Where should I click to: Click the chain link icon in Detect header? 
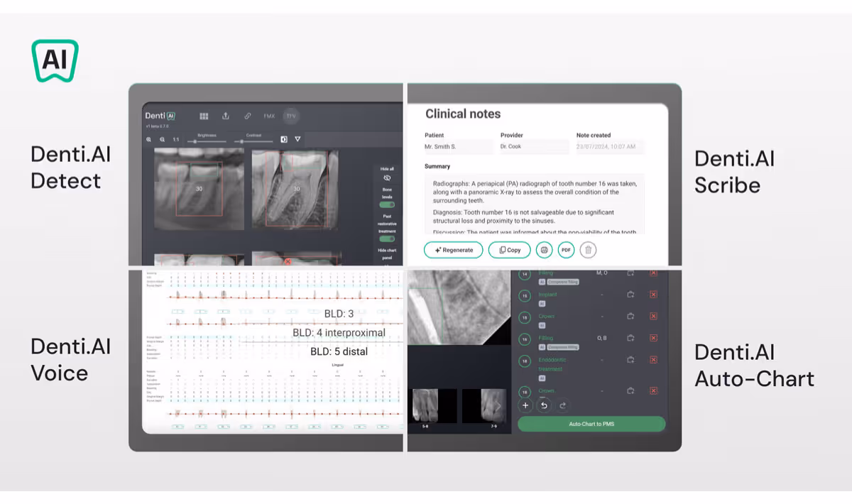coord(248,116)
